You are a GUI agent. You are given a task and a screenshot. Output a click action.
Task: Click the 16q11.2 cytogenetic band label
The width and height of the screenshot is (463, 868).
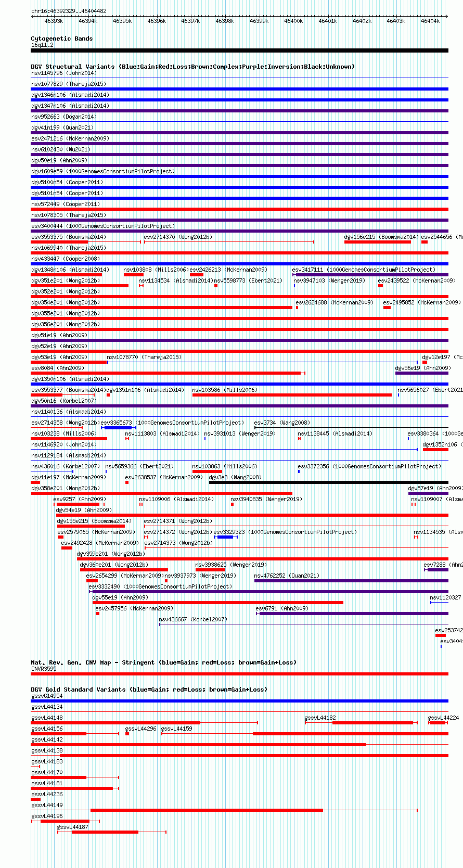42,45
